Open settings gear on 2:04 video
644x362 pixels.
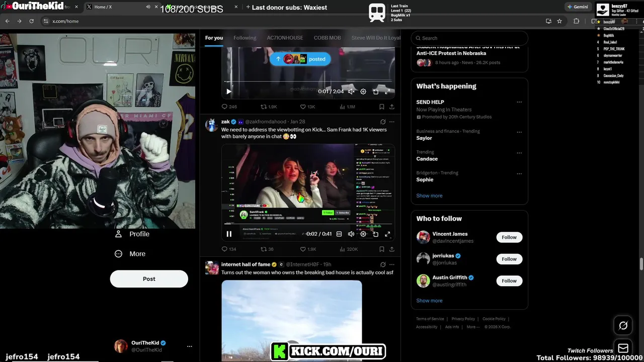(x=363, y=92)
